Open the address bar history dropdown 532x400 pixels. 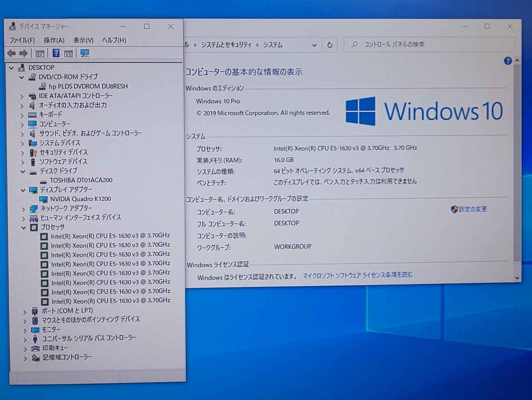coord(314,45)
